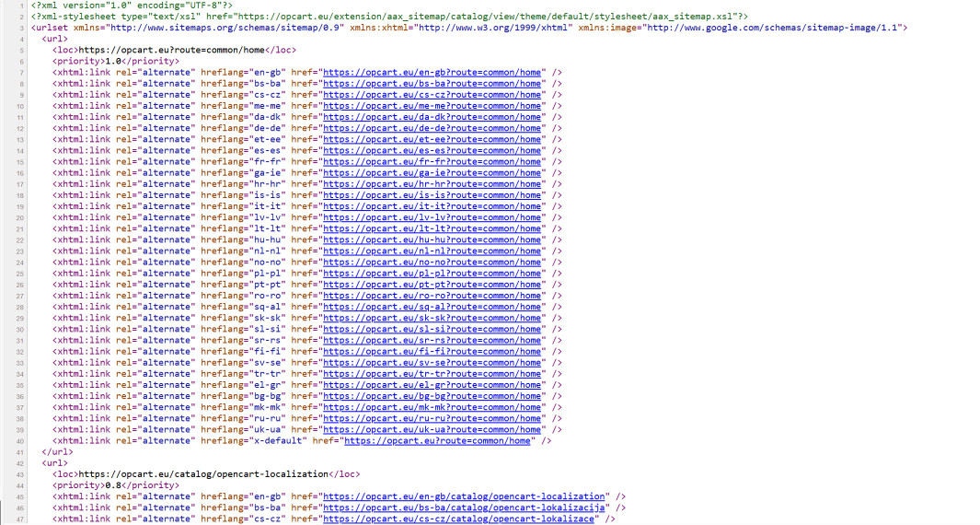The image size is (980, 525).
Task: Open the x-default common/home link
Action: click(x=437, y=440)
